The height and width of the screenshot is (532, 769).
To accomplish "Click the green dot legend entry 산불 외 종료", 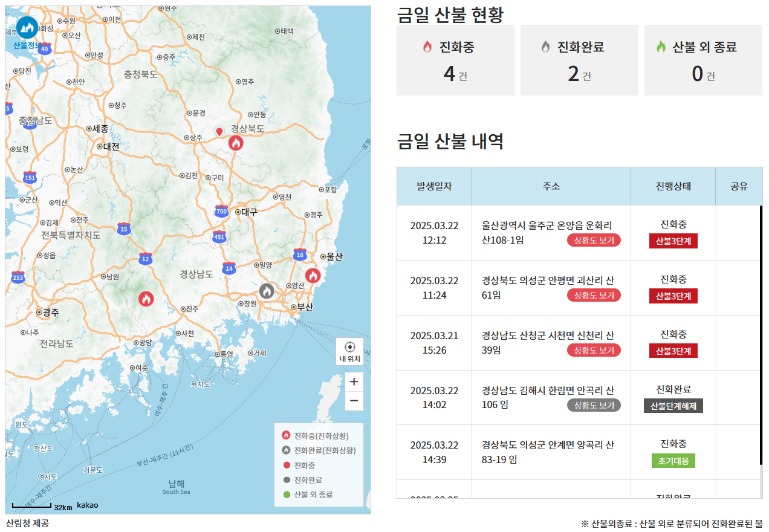I will [x=287, y=495].
